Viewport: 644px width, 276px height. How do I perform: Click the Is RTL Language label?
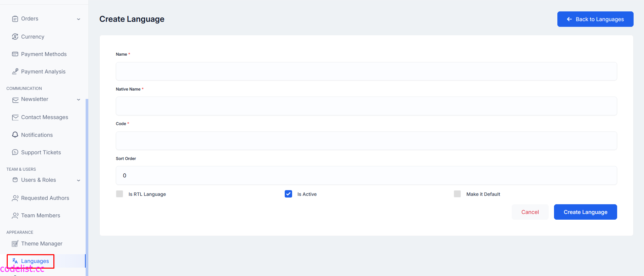point(147,194)
